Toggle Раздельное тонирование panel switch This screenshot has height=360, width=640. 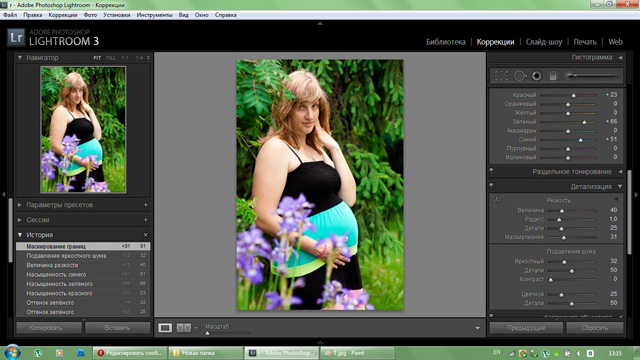[x=491, y=171]
